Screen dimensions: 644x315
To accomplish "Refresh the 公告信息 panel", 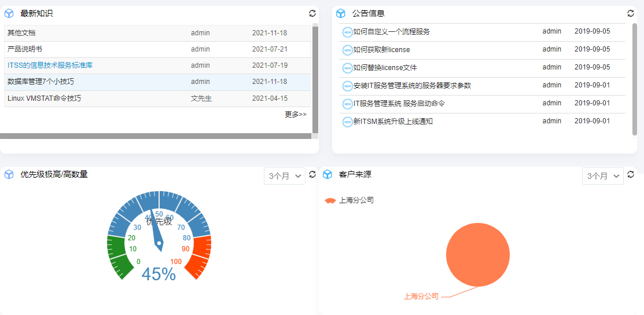I will click(631, 13).
